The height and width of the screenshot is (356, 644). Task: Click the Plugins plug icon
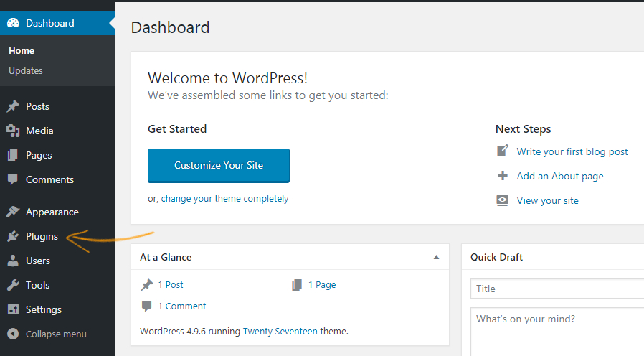[13, 236]
